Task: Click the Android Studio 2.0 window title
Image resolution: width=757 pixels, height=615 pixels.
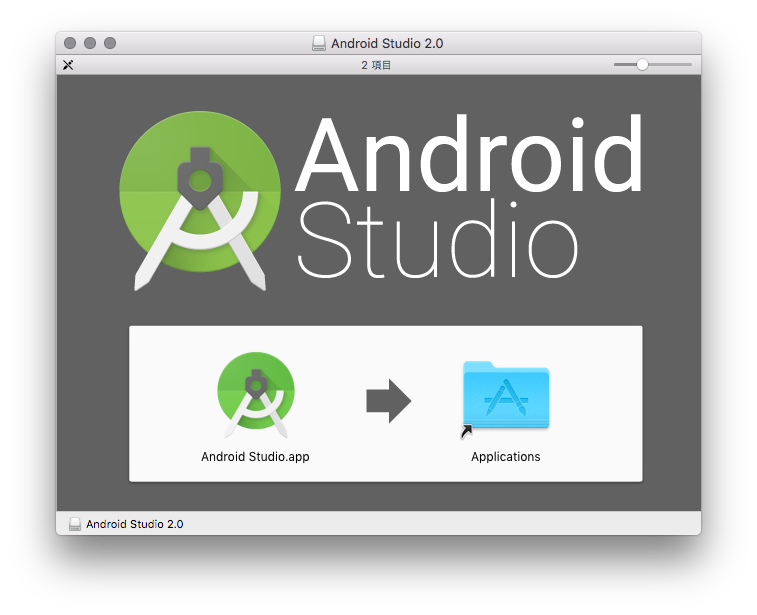Action: pos(387,43)
